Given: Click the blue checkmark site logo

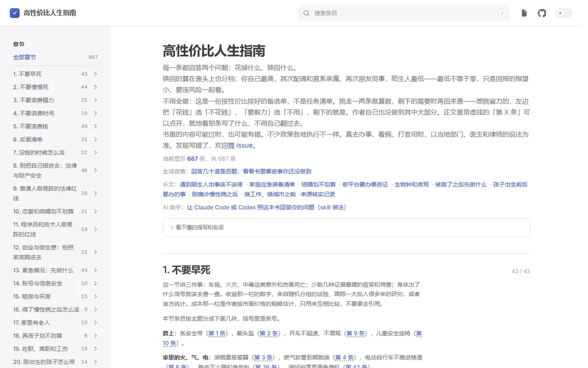Looking at the screenshot, I should pos(15,13).
